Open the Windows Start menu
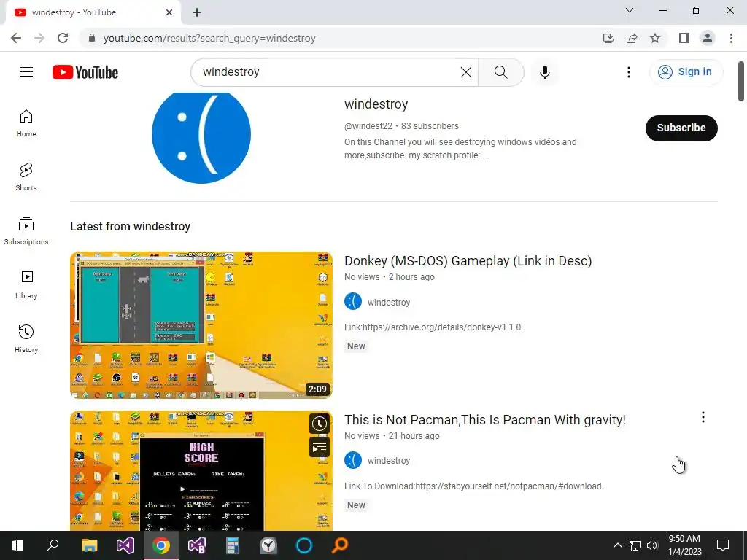The height and width of the screenshot is (560, 747). click(x=18, y=545)
